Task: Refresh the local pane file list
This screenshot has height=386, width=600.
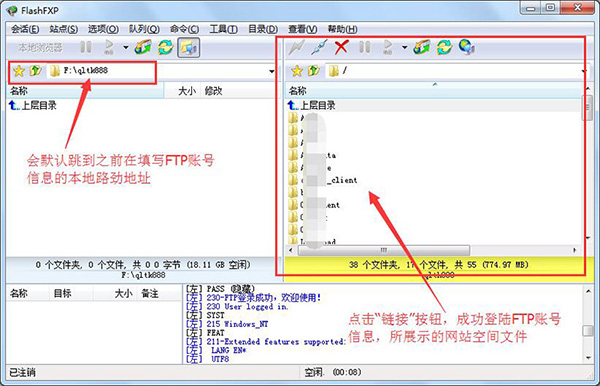Action: tap(166, 47)
